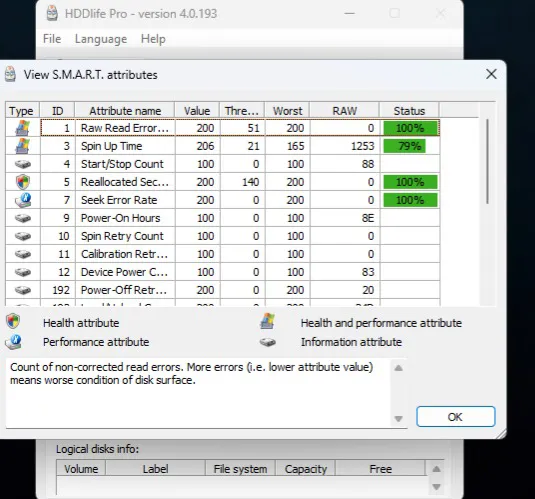The height and width of the screenshot is (499, 535).
Task: Click the drive icon of the Start/Stop Count row
Action: (x=23, y=164)
